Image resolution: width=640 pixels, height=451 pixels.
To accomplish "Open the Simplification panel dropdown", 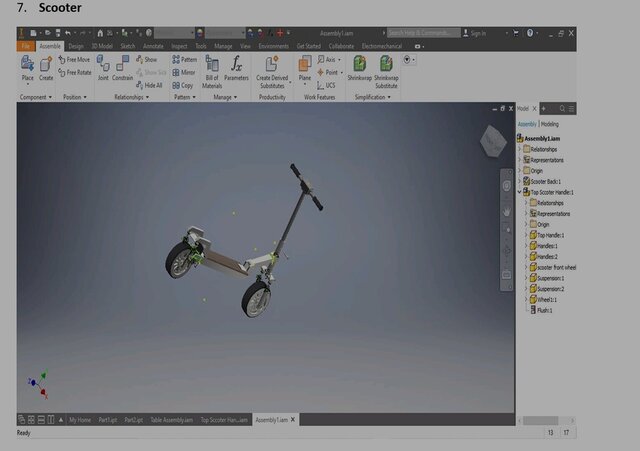I will coord(373,97).
